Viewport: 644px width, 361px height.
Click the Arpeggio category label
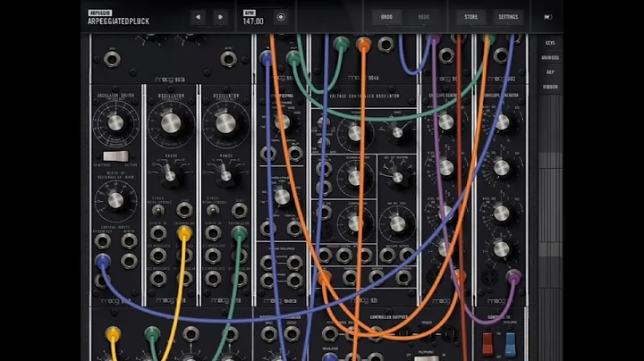(100, 13)
